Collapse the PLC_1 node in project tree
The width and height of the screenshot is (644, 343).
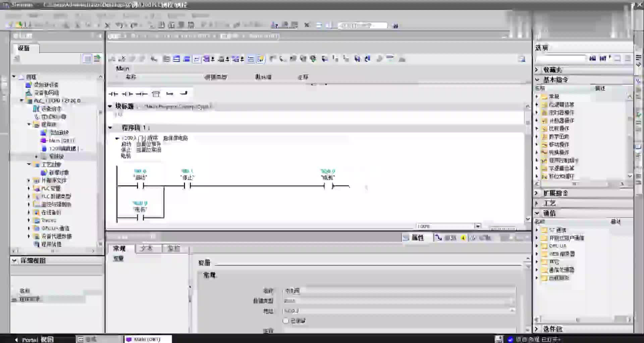click(x=22, y=100)
